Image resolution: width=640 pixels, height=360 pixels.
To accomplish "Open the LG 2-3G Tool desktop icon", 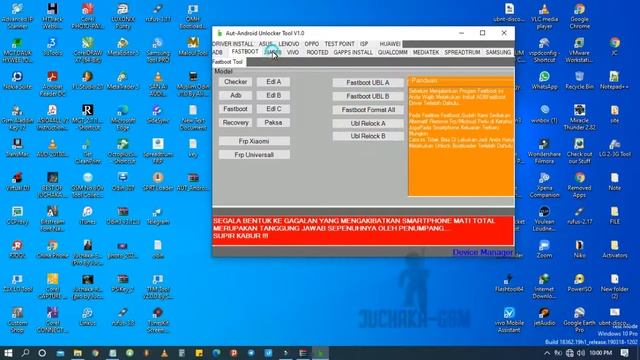I will [614, 147].
